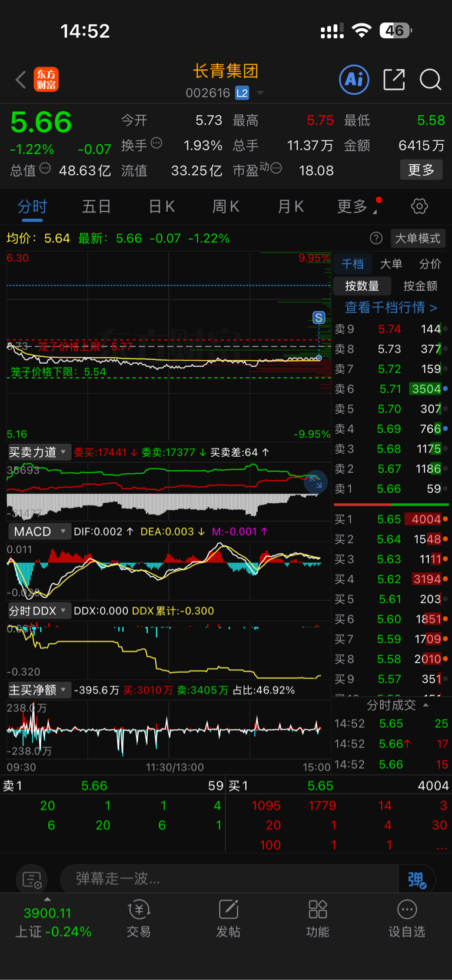Open 查看千档行情 link
The image size is (452, 980).
tap(391, 307)
